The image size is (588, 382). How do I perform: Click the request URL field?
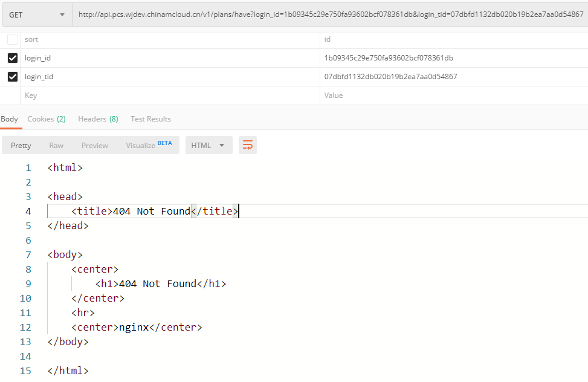tap(331, 15)
